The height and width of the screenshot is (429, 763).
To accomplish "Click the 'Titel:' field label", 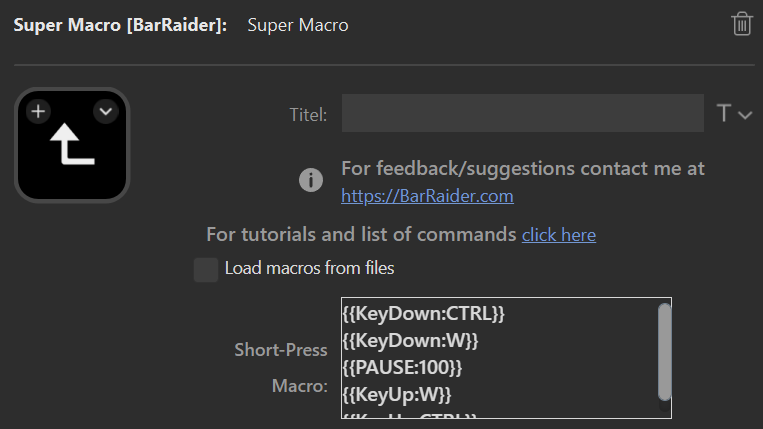I will (x=308, y=115).
